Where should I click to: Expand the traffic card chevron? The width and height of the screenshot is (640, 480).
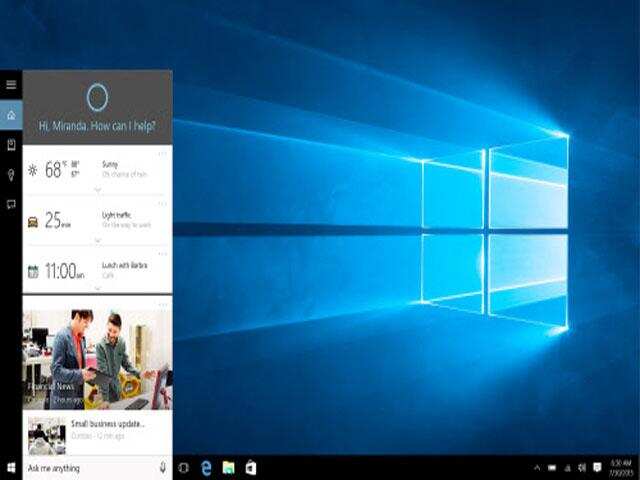point(97,240)
